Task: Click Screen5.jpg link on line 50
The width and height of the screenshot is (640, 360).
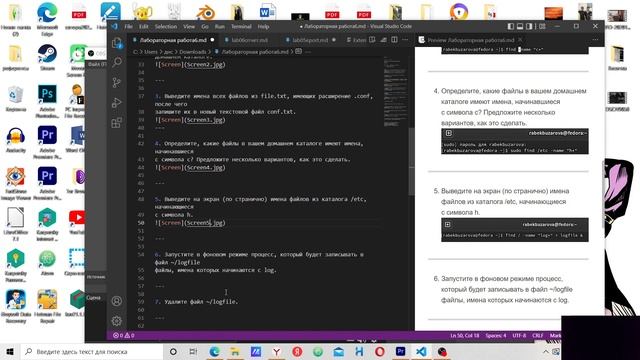Action: coord(205,223)
